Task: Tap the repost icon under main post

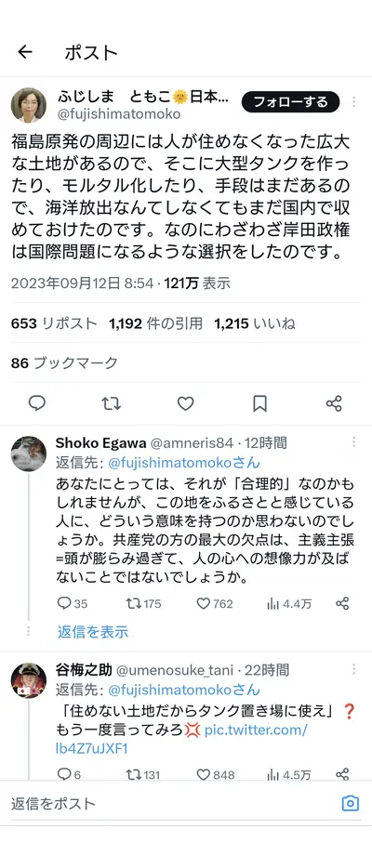Action: [112, 403]
